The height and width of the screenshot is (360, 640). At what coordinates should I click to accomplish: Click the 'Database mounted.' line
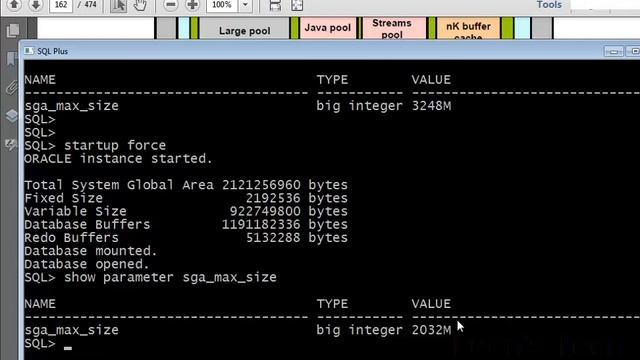pos(91,251)
